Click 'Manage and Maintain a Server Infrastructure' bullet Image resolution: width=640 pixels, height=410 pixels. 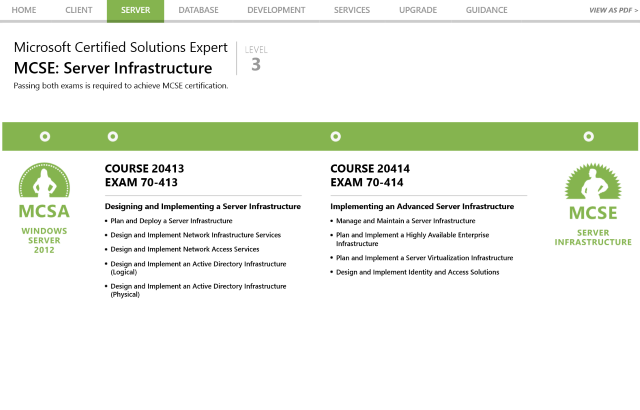406,221
